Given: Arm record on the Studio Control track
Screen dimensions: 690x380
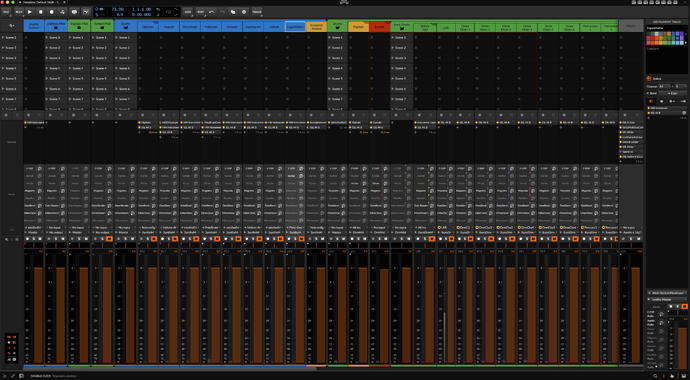Looking at the screenshot, I should [x=27, y=239].
